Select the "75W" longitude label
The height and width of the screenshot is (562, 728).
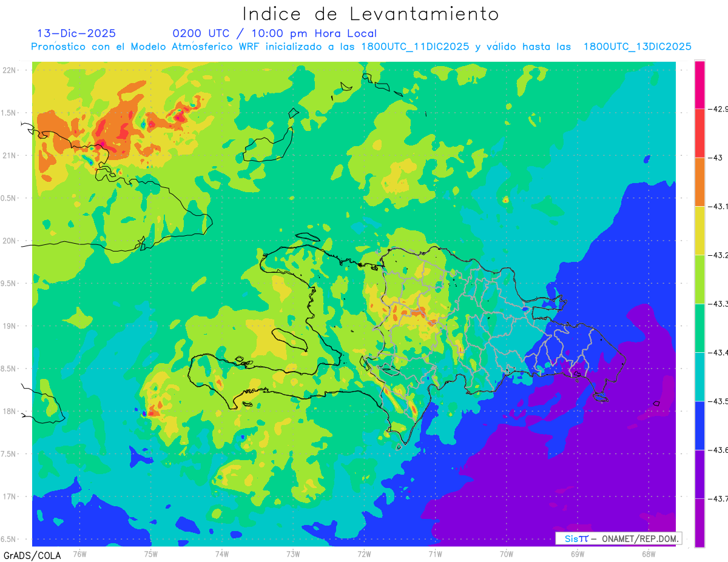click(151, 554)
